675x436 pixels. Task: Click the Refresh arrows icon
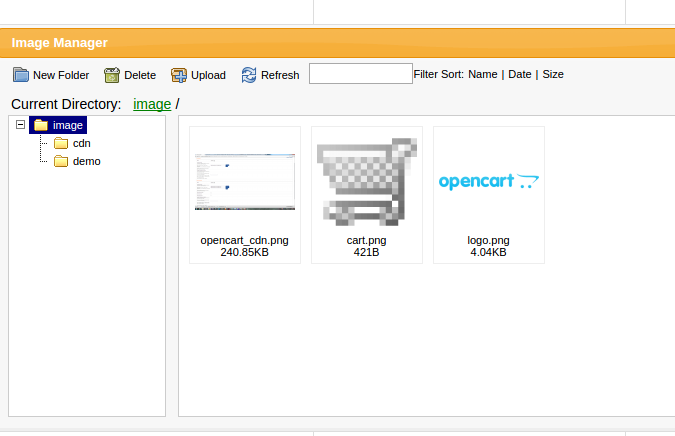pyautogui.click(x=249, y=75)
